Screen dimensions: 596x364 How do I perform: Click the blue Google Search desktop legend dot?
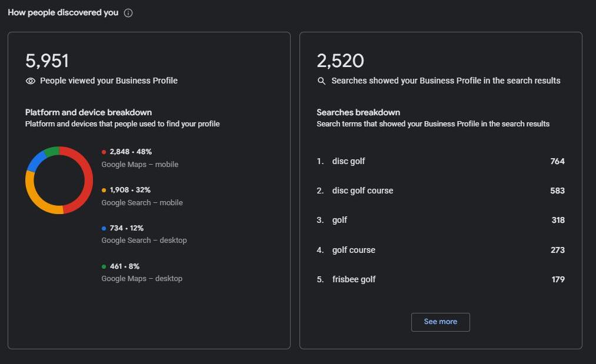click(x=104, y=228)
